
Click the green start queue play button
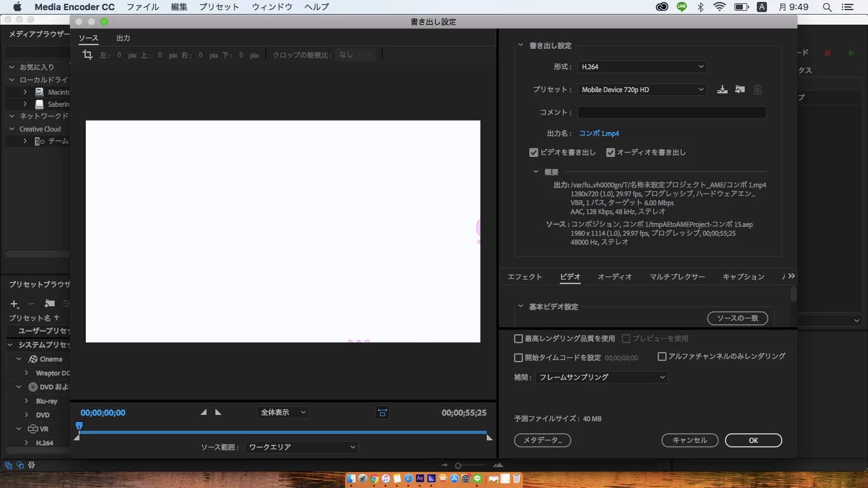(x=851, y=53)
